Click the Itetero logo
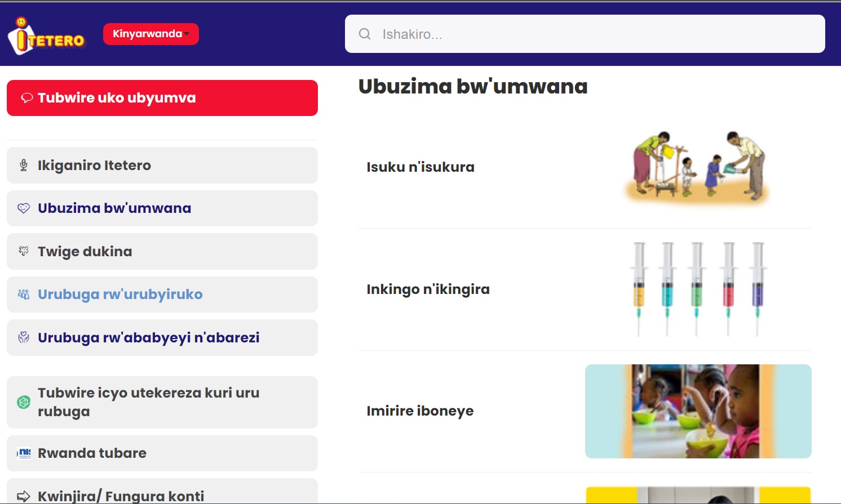Image resolution: width=841 pixels, height=504 pixels. 46,35
